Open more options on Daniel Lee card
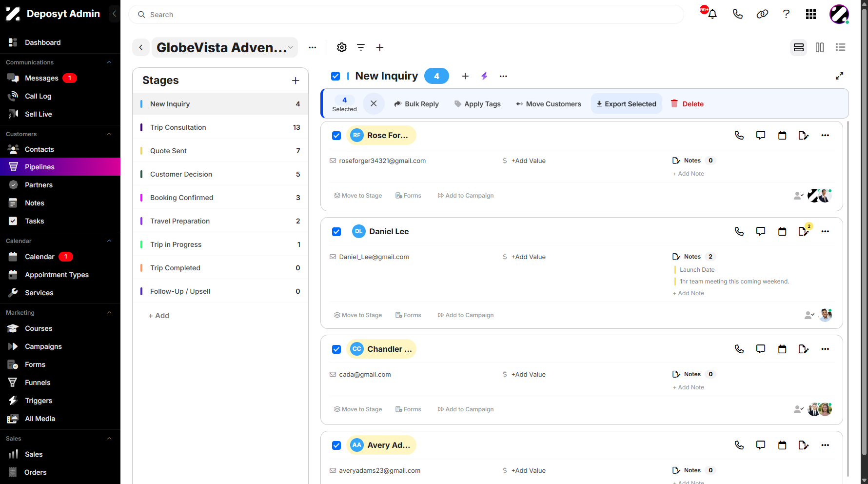The image size is (868, 484). tap(825, 231)
